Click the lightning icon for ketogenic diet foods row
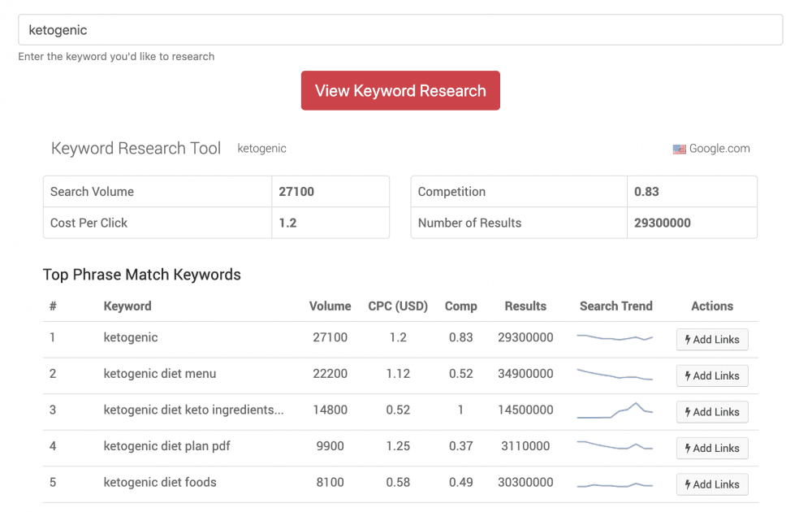Viewport: 812px width, 512px height. (x=689, y=484)
